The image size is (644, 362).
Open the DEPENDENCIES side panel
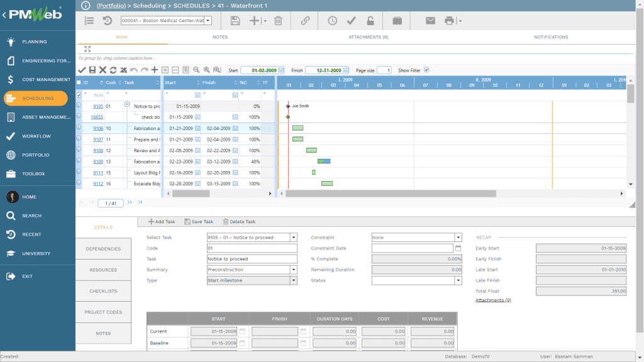click(105, 248)
